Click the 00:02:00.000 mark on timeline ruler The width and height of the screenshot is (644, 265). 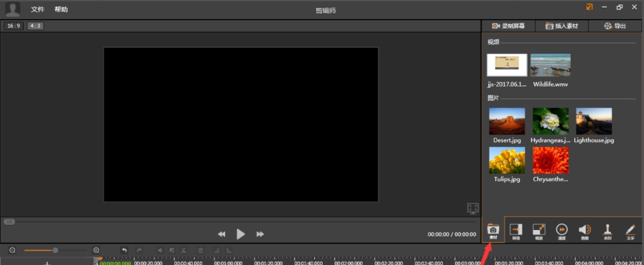349,263
